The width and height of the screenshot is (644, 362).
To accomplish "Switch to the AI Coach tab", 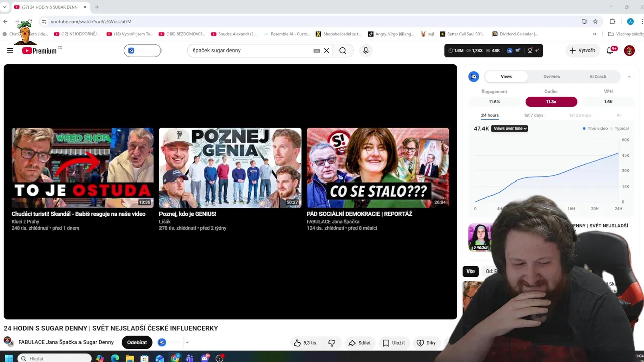I will [598, 76].
